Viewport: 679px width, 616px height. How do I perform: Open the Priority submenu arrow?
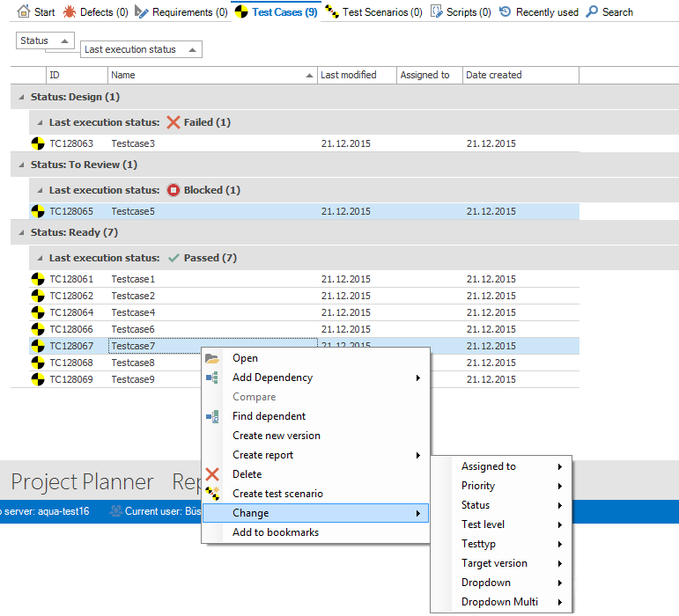[x=559, y=486]
